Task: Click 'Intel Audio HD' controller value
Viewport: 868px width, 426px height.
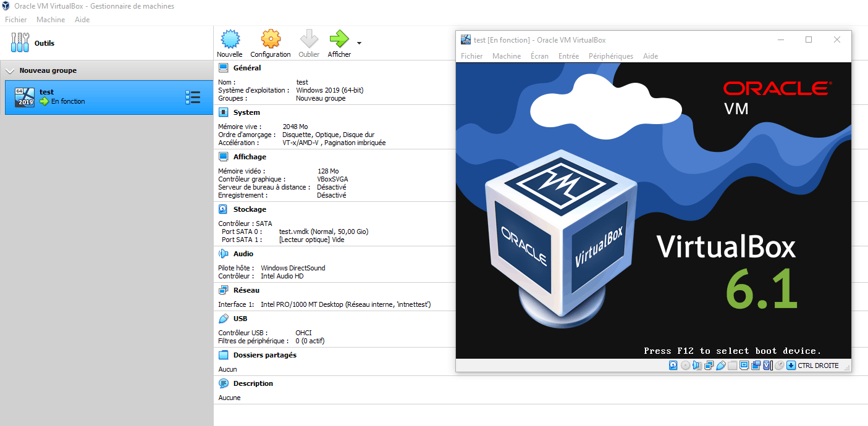Action: click(x=282, y=276)
